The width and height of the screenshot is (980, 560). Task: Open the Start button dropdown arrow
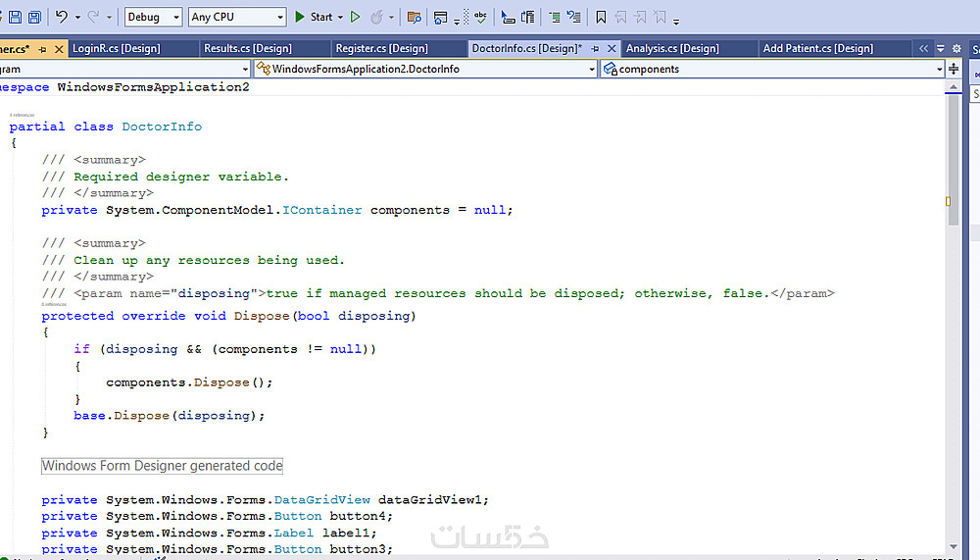341,18
